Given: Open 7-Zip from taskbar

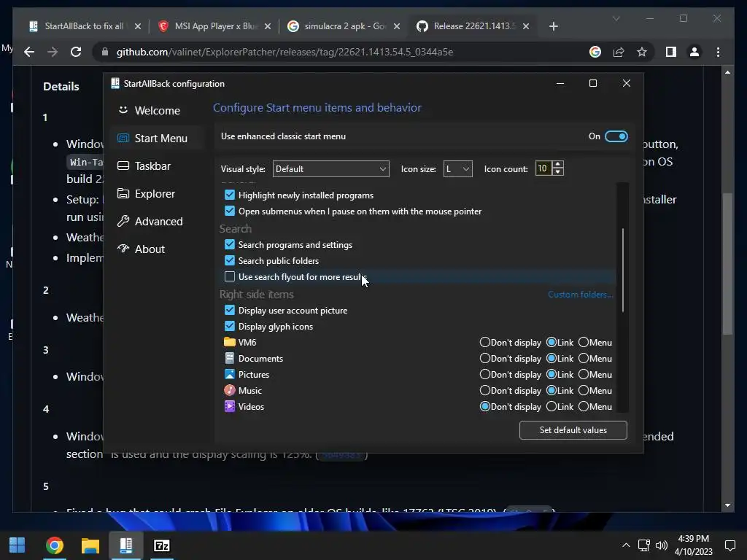Looking at the screenshot, I should (x=161, y=545).
